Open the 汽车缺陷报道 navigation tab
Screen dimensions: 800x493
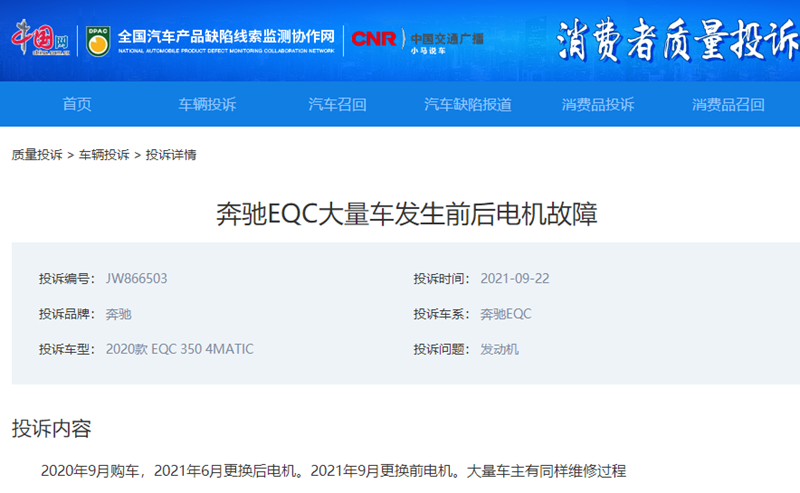[467, 104]
